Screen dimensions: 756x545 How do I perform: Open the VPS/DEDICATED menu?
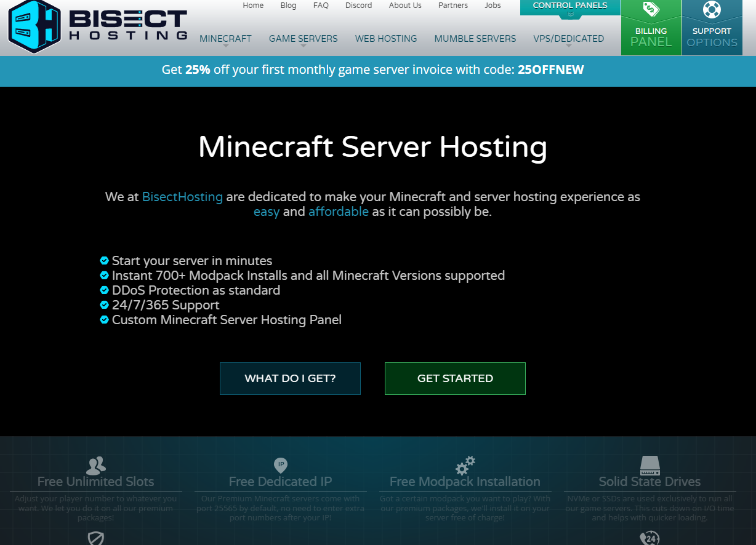click(x=568, y=38)
